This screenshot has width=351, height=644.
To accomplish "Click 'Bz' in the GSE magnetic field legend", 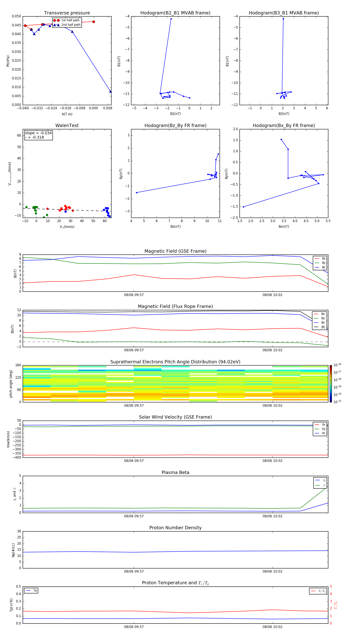I will (x=320, y=267).
